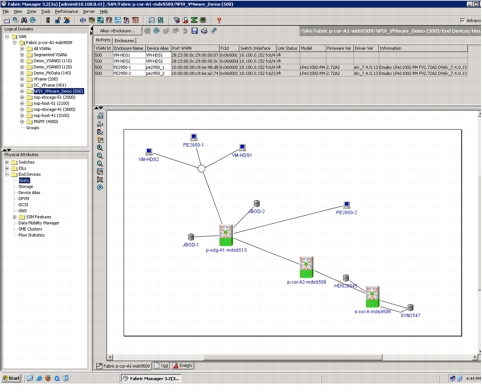Select the PE2950-2 host icon on map

[x=347, y=205]
